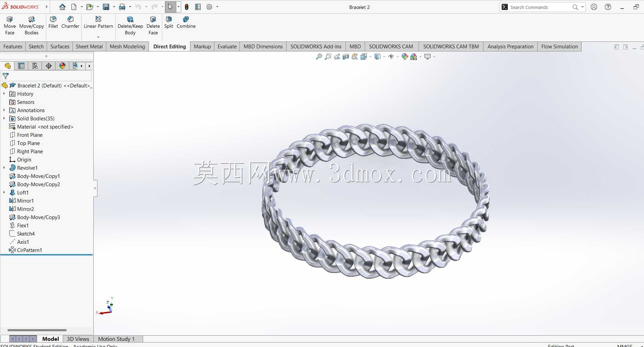
Task: Click Zoom to Fit in view toolbar
Action: pos(319,57)
